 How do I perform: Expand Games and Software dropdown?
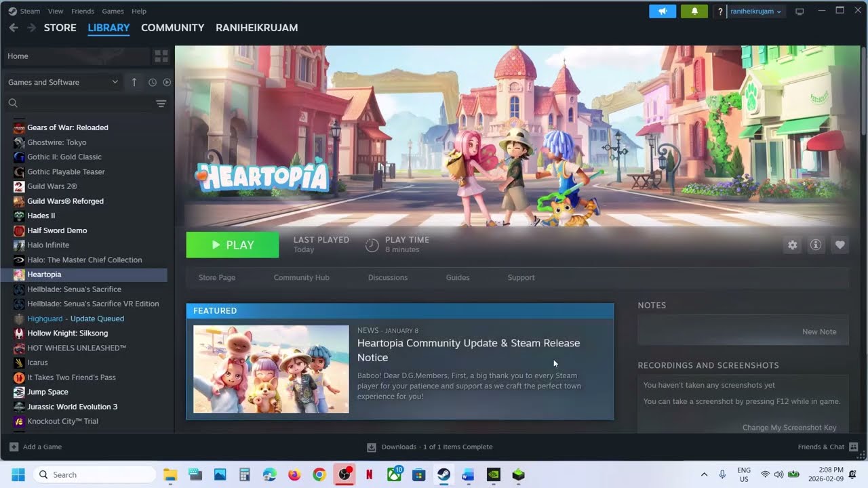[63, 82]
